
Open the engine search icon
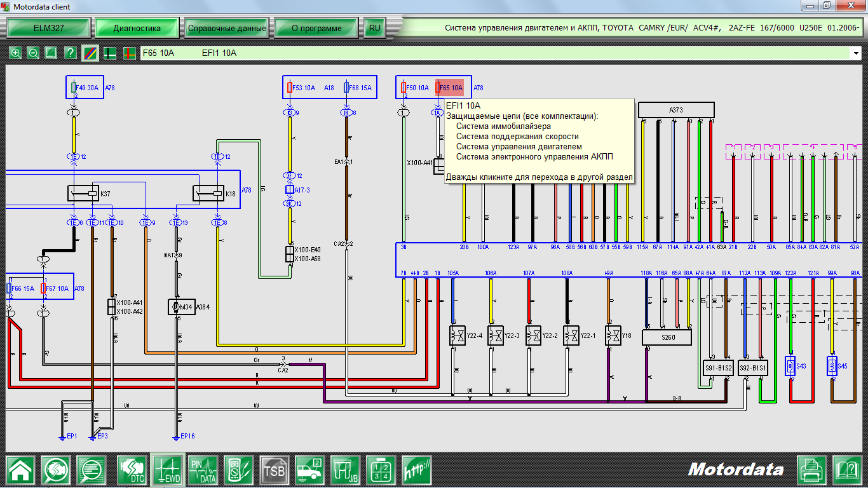[57, 470]
